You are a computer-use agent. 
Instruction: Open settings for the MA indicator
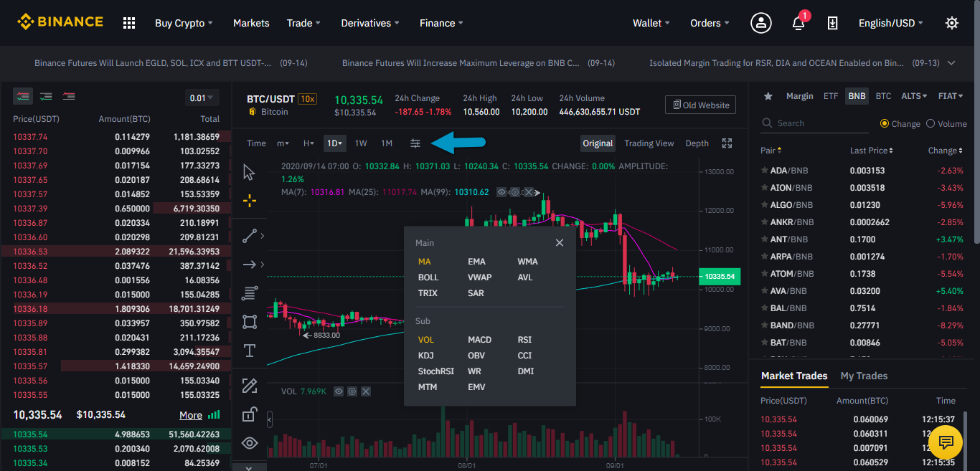tap(515, 192)
